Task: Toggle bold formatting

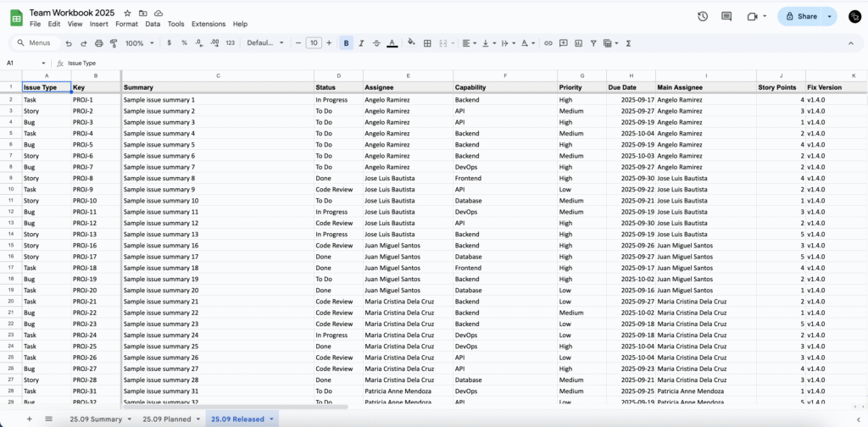Action: coord(346,43)
